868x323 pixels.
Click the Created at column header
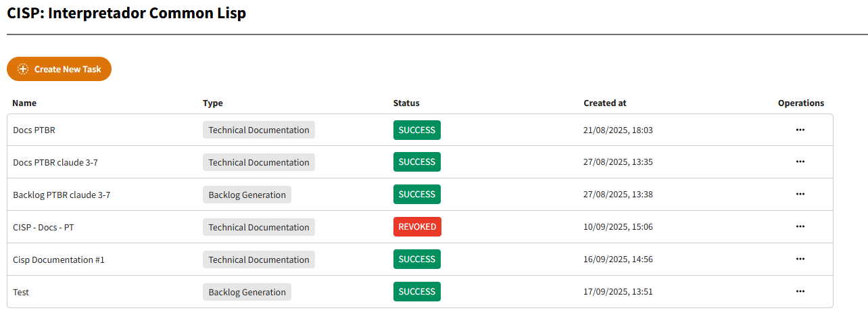pos(605,103)
